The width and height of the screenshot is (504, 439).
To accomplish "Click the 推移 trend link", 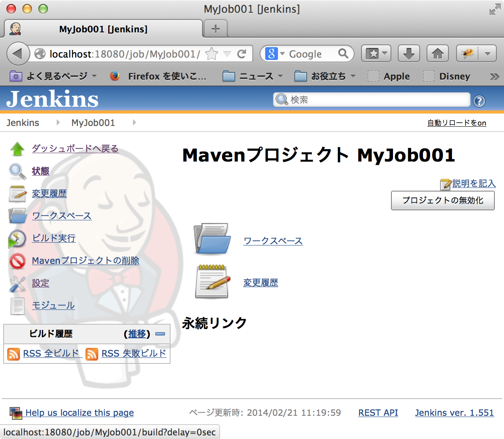I will pyautogui.click(x=137, y=334).
